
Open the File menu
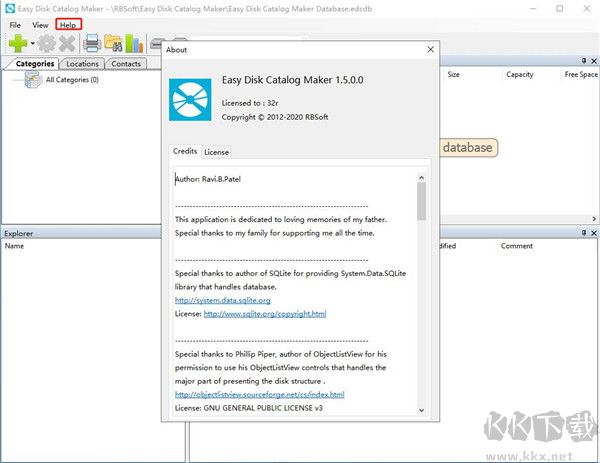click(x=15, y=25)
